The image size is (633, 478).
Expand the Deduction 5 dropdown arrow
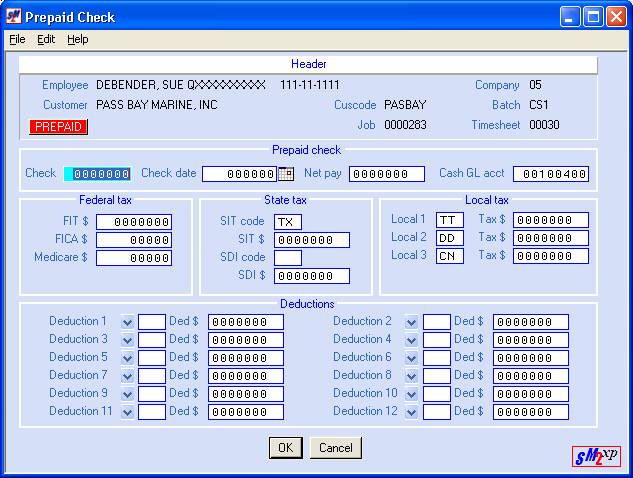pos(127,358)
